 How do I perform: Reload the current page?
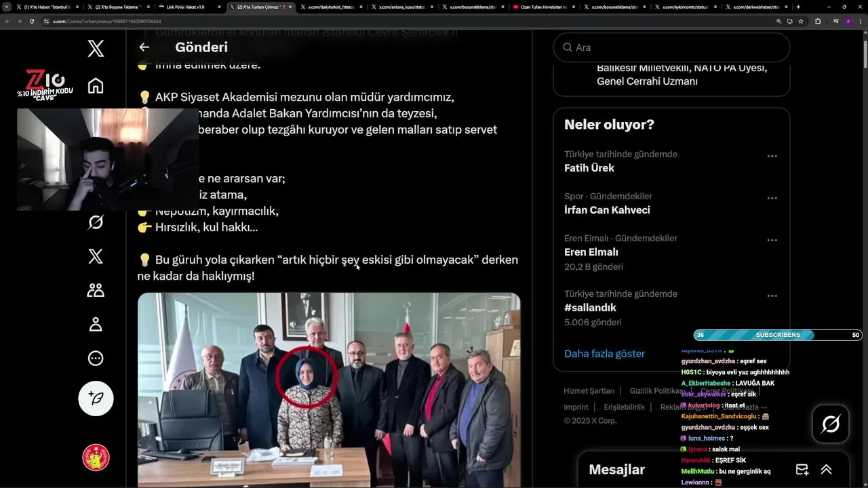point(31,21)
